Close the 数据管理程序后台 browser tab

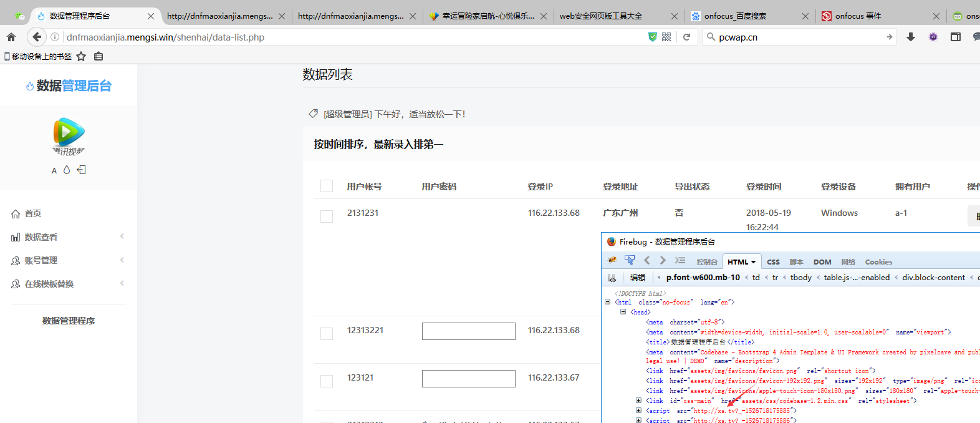click(x=151, y=16)
